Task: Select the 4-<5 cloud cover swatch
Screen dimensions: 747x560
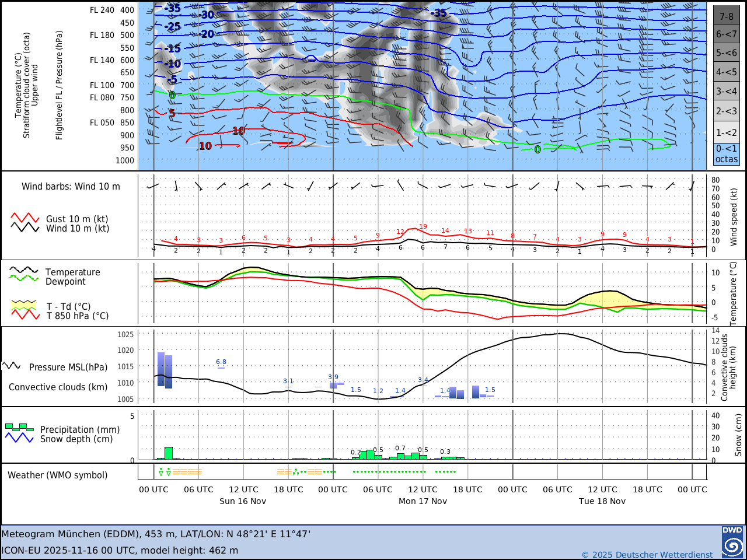Action: tap(727, 72)
